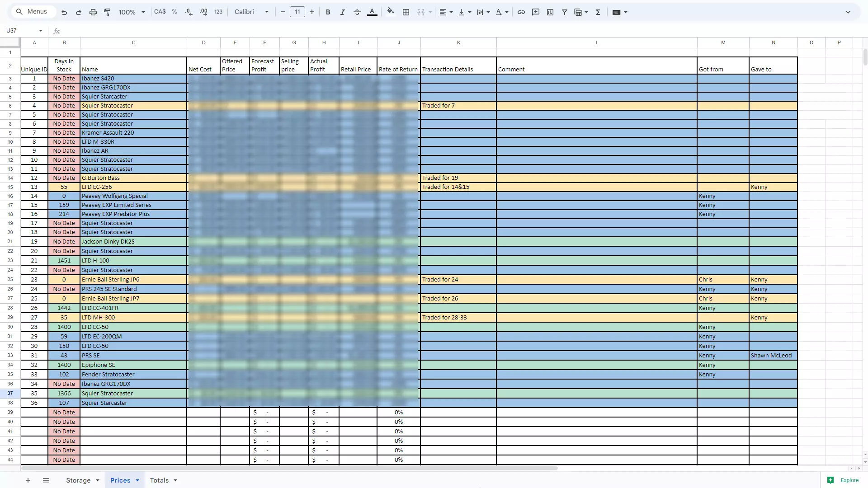Format as CA$ currency
The width and height of the screenshot is (868, 488).
click(x=160, y=12)
